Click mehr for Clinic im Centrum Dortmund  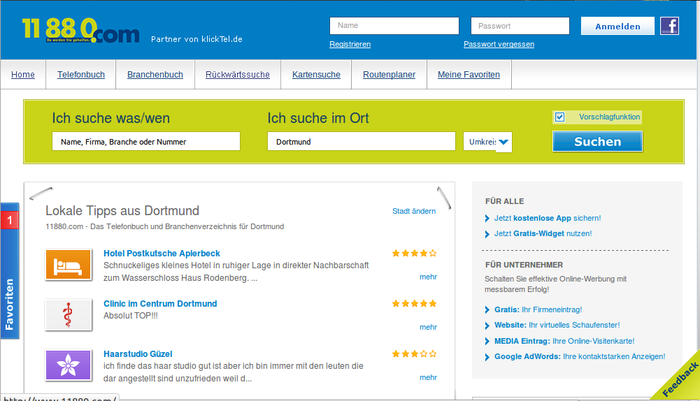[428, 327]
